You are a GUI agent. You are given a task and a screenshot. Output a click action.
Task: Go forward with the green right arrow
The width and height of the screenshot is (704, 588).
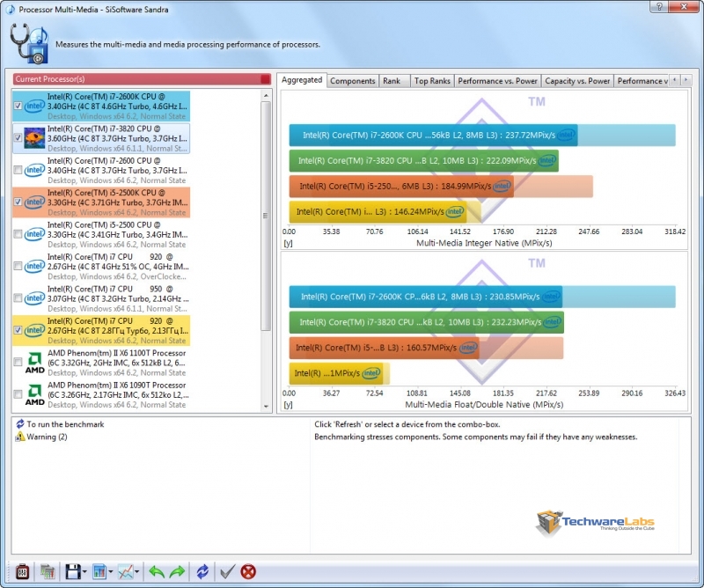tap(178, 571)
